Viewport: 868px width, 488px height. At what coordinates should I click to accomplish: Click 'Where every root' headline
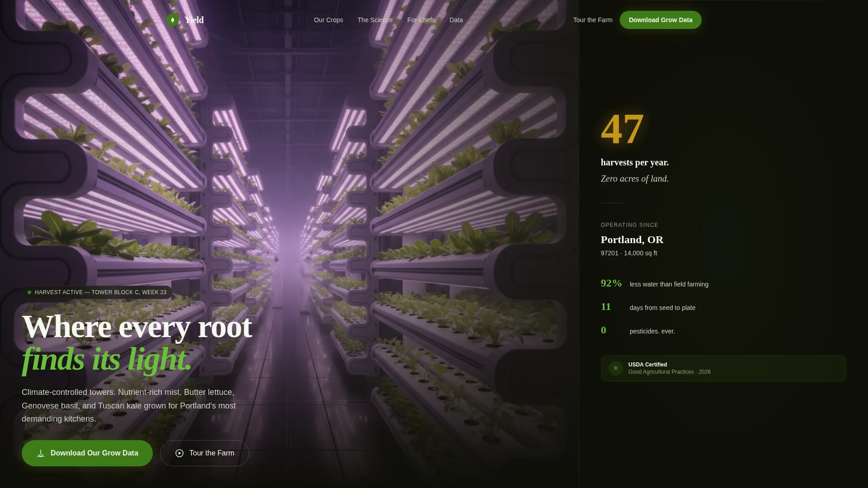137,327
